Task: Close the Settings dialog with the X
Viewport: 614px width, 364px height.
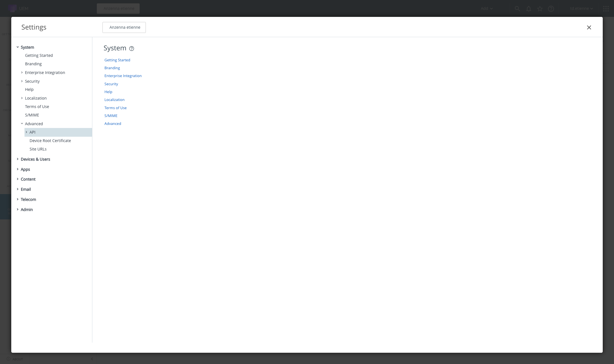Action: (589, 27)
